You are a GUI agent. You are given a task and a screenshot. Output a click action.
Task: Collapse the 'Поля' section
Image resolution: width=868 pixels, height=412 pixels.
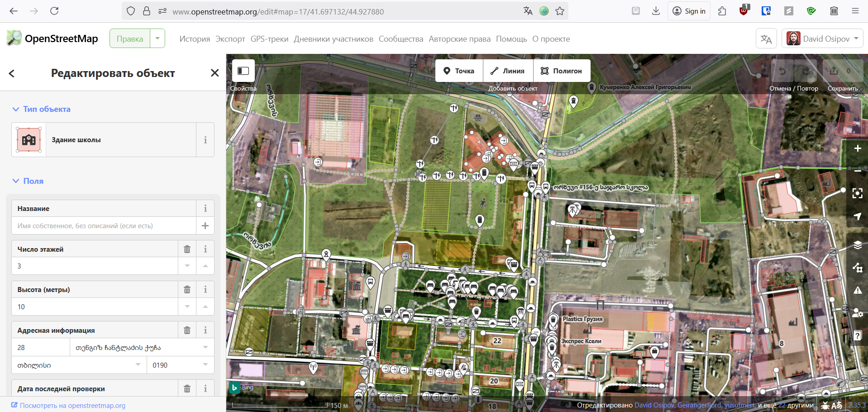tap(16, 181)
